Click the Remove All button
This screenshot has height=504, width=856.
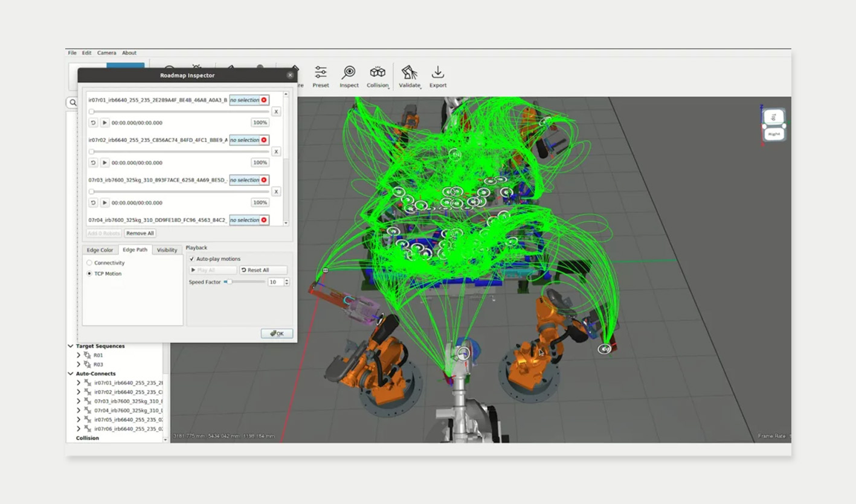click(x=140, y=233)
